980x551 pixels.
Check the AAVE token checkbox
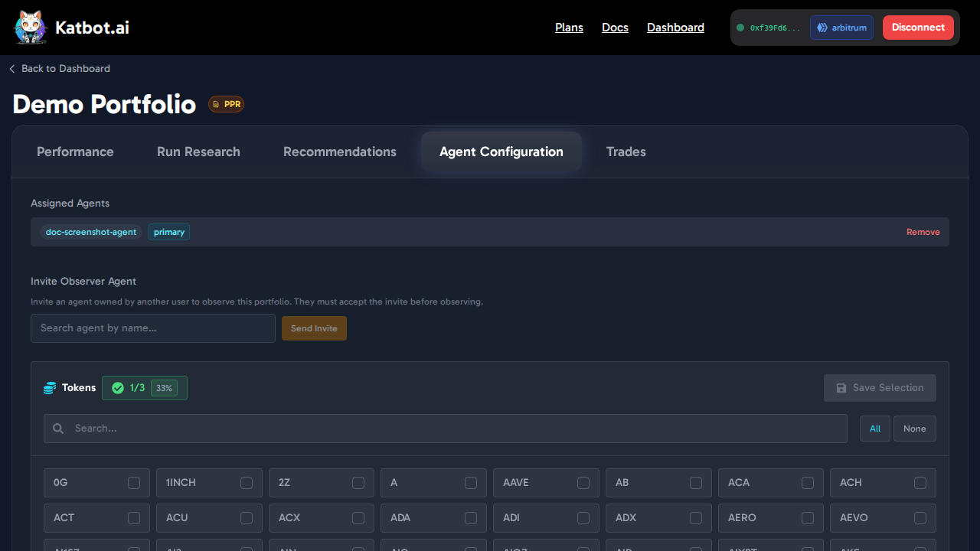pyautogui.click(x=583, y=483)
